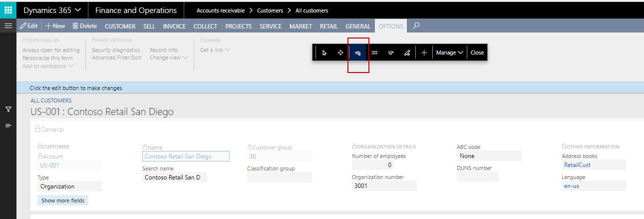Choose the Select tool in personalization toolbar
Screen dimensions: 644x219
(x=324, y=52)
